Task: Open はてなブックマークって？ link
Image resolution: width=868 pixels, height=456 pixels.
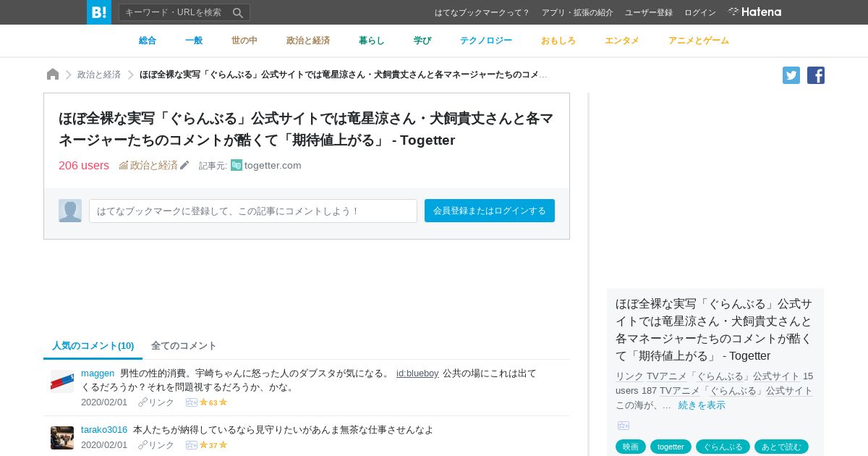Action: click(482, 12)
